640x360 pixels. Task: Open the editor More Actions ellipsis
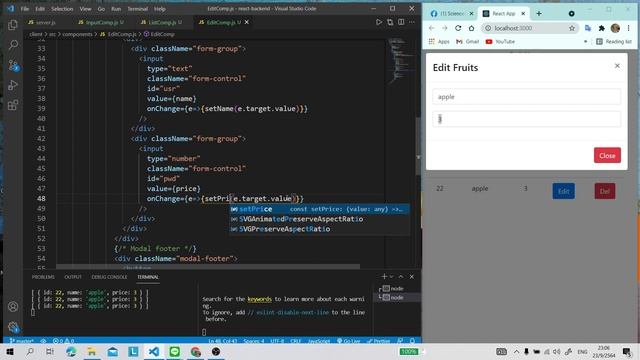[x=412, y=22]
